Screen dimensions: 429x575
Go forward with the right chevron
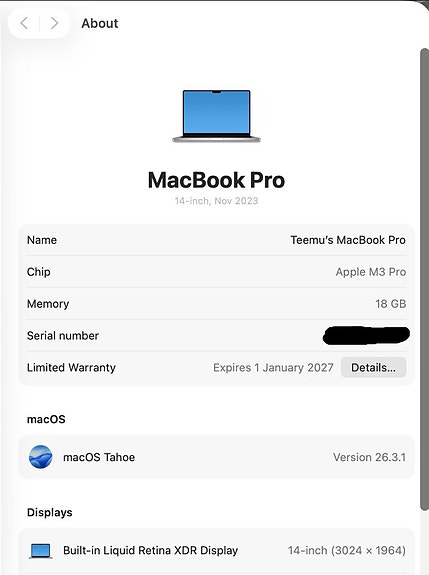pos(54,23)
